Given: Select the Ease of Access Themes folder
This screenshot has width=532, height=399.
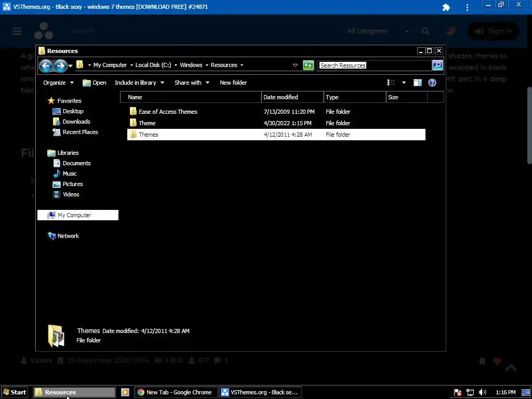Looking at the screenshot, I should [276, 112].
